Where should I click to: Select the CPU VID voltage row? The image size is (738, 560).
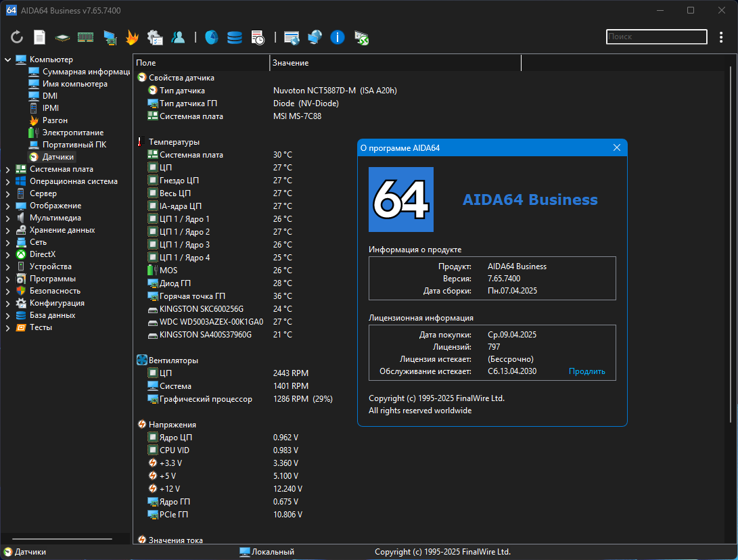[223, 450]
